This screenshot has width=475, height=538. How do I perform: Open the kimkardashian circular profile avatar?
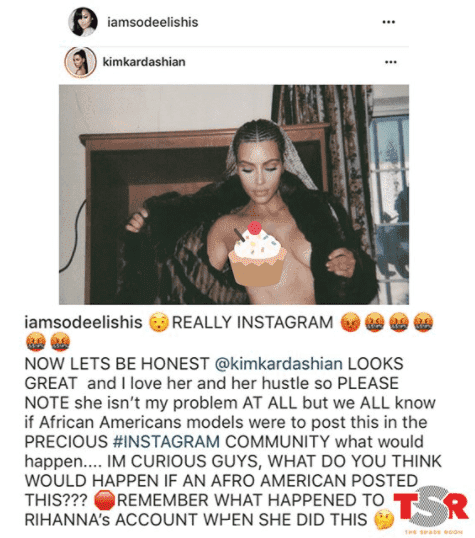click(81, 62)
